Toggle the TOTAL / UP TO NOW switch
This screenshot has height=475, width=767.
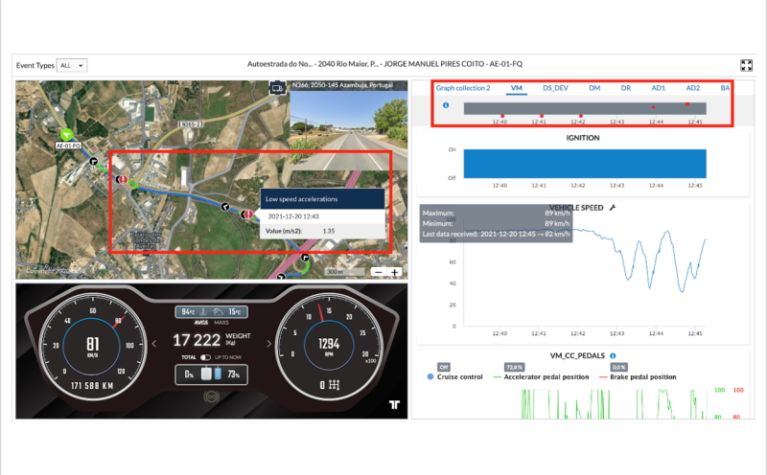[205, 357]
